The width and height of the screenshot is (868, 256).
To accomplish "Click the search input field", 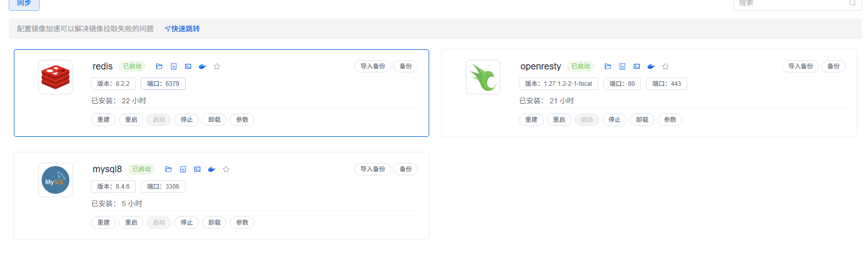I will pyautogui.click(x=791, y=4).
